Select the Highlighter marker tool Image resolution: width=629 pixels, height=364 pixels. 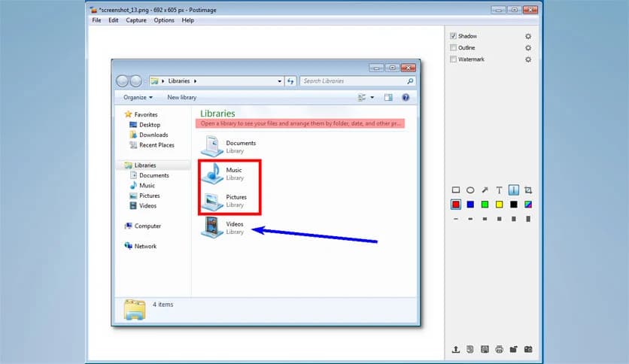pos(513,190)
